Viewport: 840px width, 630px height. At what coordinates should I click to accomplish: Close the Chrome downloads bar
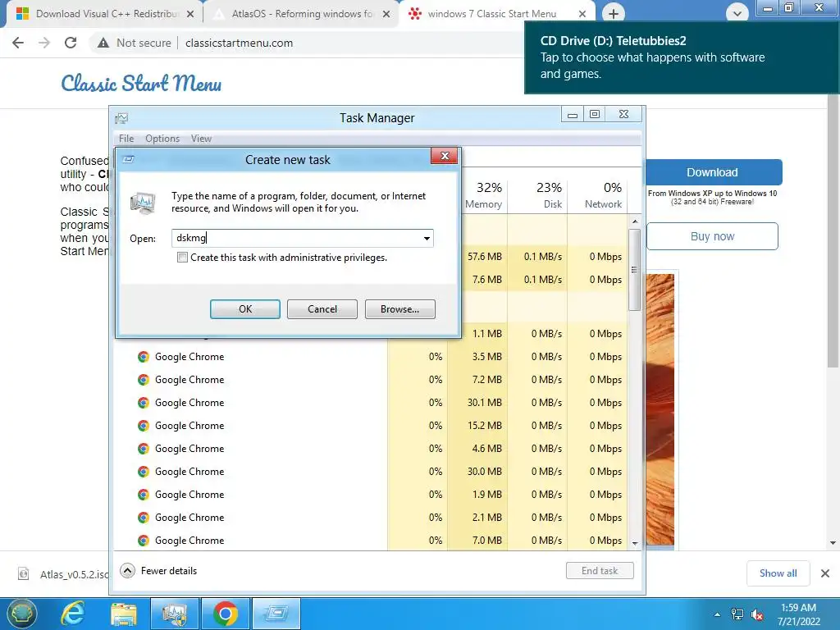[825, 573]
